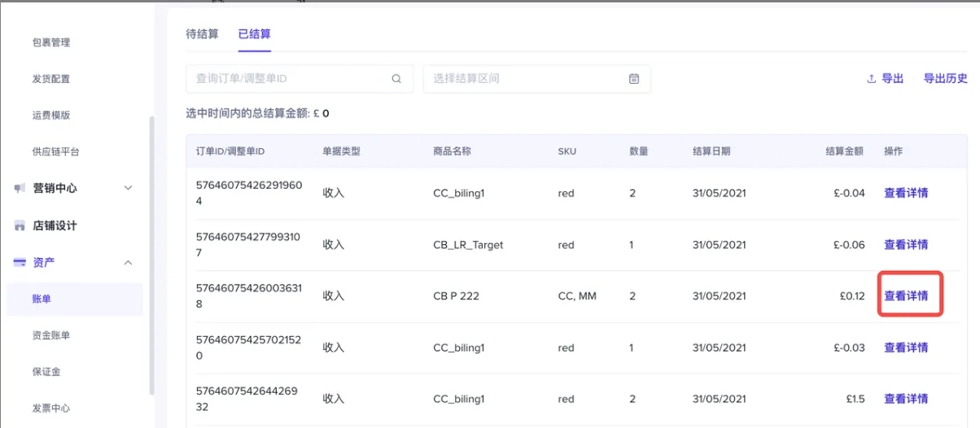Expand the 营销中心 chevron

128,188
